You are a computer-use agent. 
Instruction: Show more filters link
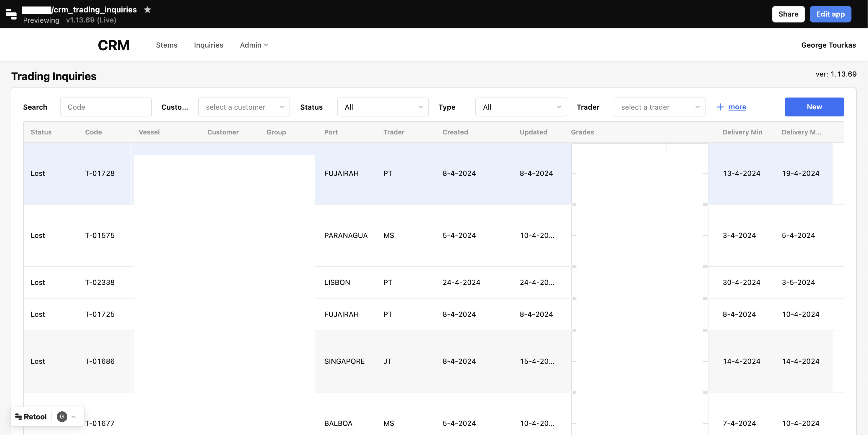pos(737,107)
